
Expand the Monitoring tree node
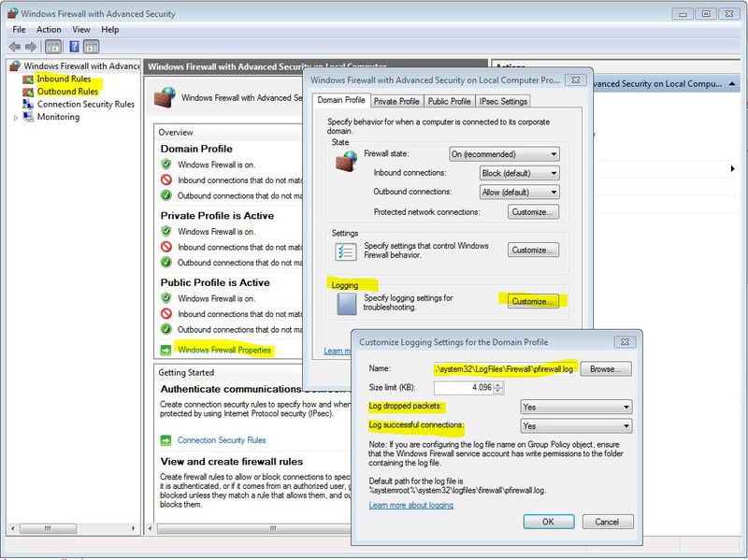pyautogui.click(x=16, y=118)
